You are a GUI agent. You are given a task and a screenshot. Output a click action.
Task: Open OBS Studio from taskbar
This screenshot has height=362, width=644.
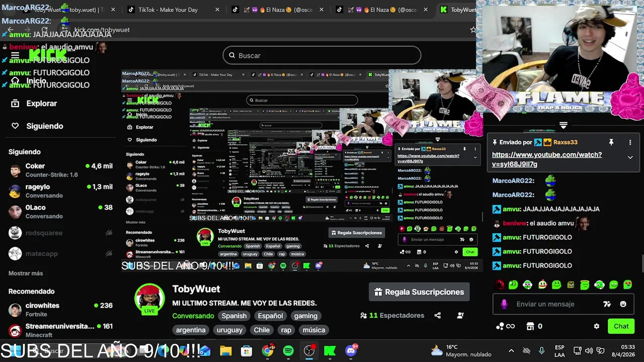[x=309, y=351]
